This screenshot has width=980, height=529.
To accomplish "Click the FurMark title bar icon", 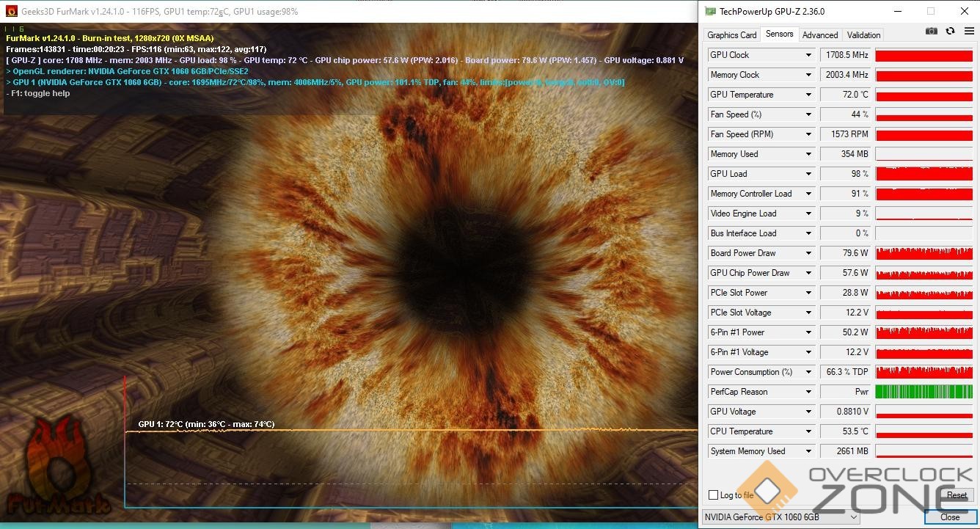I will pyautogui.click(x=12, y=11).
